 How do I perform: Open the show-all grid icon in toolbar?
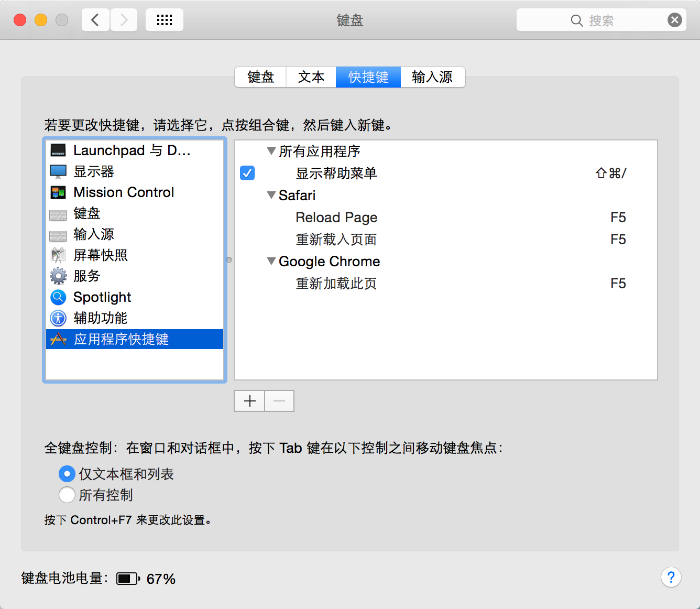(x=165, y=20)
